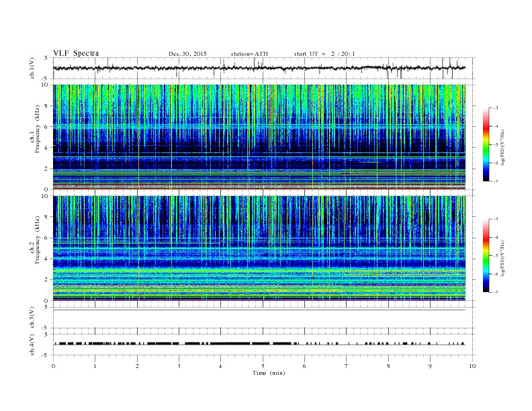The width and height of the screenshot is (532, 411).
Task: Click time axis tick label "4"
Action: pos(220,366)
